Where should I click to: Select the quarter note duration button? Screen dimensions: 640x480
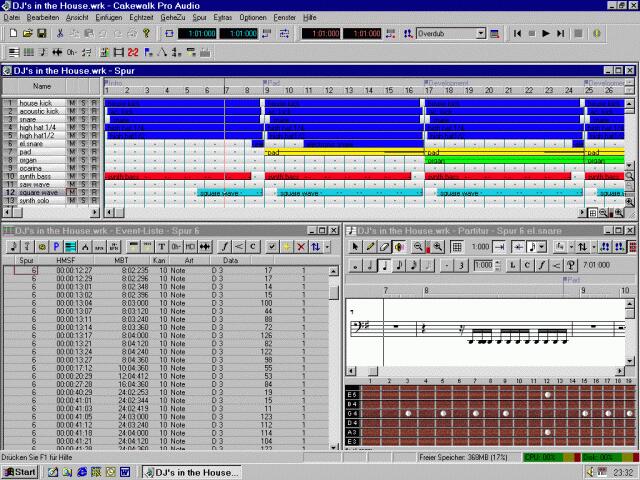tap(384, 266)
